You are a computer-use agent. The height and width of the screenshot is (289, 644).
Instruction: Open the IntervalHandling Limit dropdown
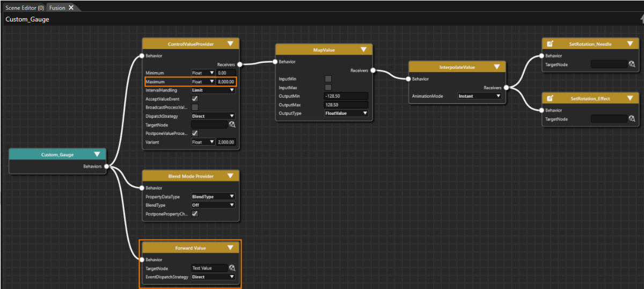click(213, 90)
